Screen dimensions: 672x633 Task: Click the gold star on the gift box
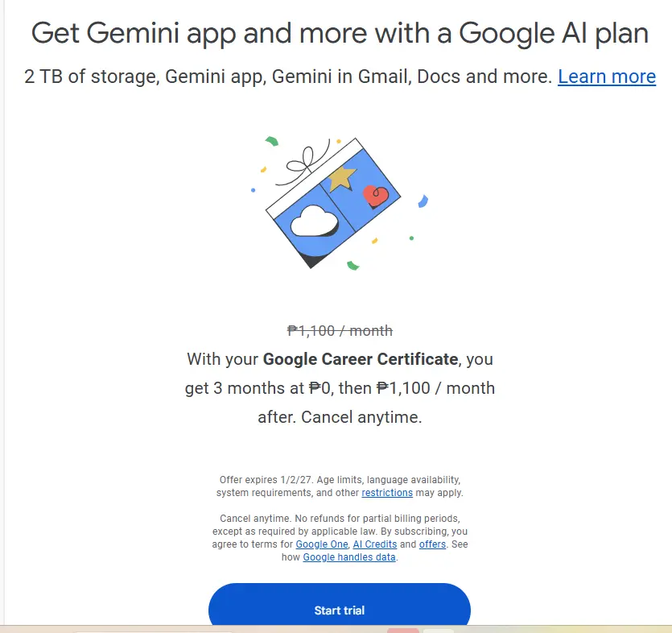tap(342, 178)
